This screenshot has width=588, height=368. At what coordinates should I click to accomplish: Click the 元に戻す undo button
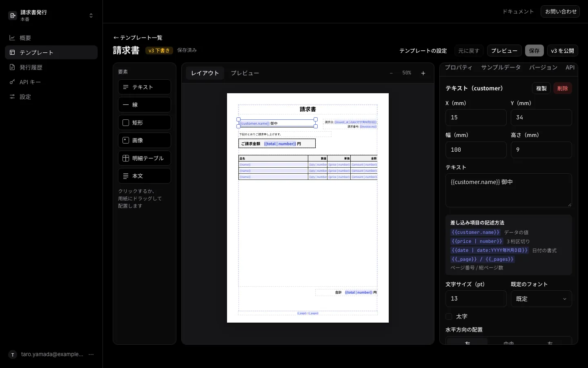coord(469,51)
